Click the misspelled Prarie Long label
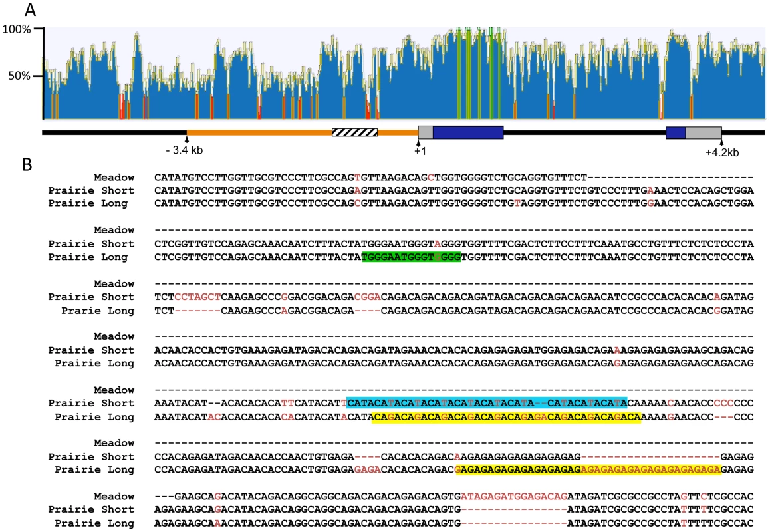The image size is (770, 532). pyautogui.click(x=97, y=311)
